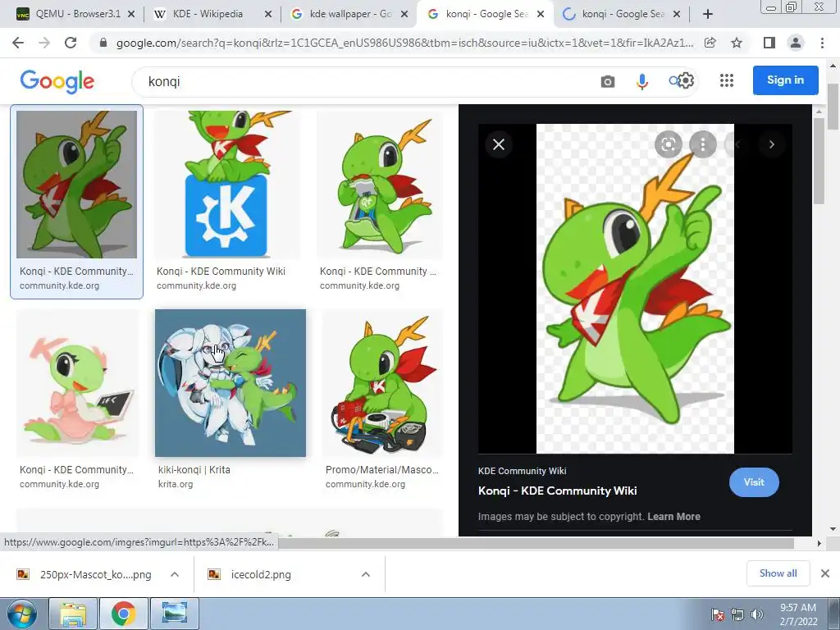Viewport: 840px width, 630px height.
Task: Click preview panel scrollbar
Action: coord(819,161)
